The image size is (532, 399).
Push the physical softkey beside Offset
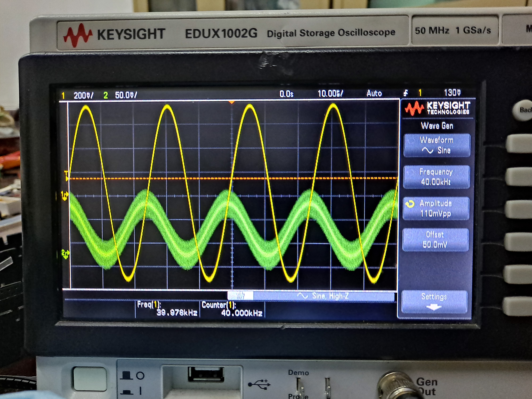(518, 242)
